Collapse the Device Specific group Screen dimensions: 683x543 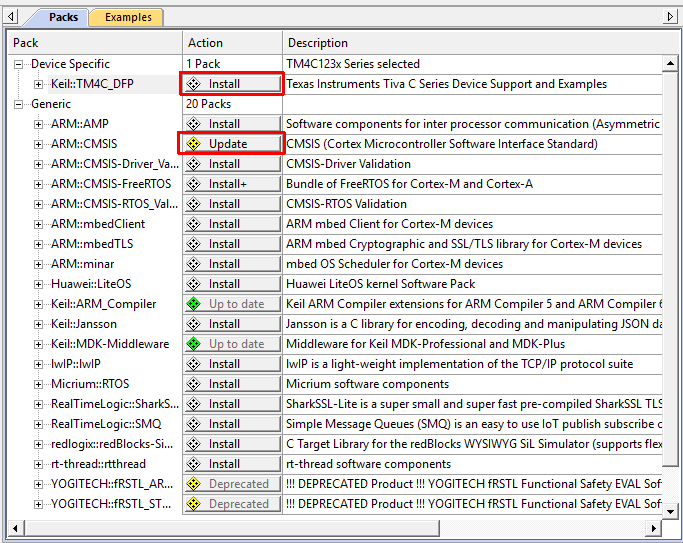[x=18, y=64]
